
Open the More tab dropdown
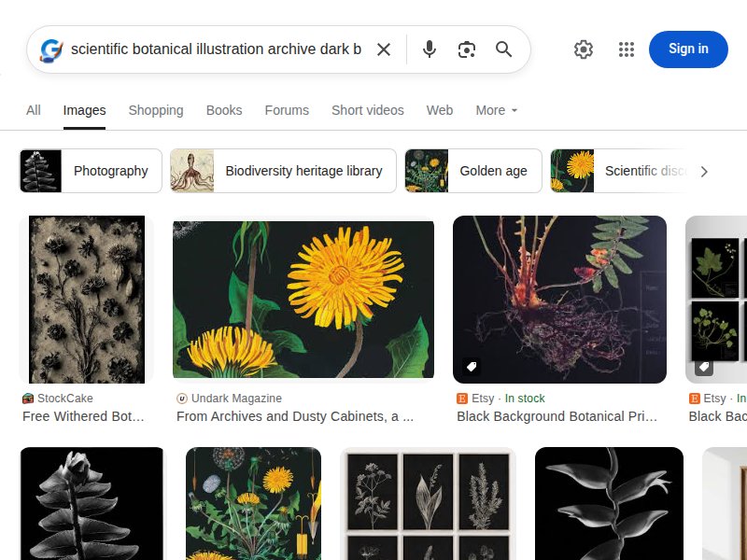[x=496, y=110]
